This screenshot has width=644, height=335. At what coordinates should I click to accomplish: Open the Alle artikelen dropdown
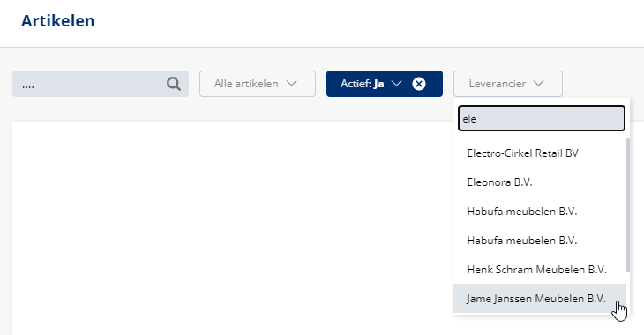point(258,84)
